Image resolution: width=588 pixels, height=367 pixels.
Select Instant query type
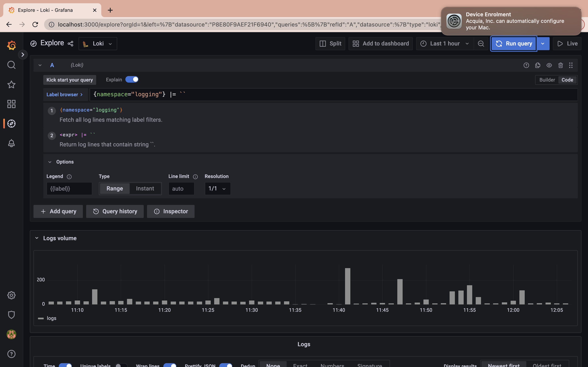[145, 189]
